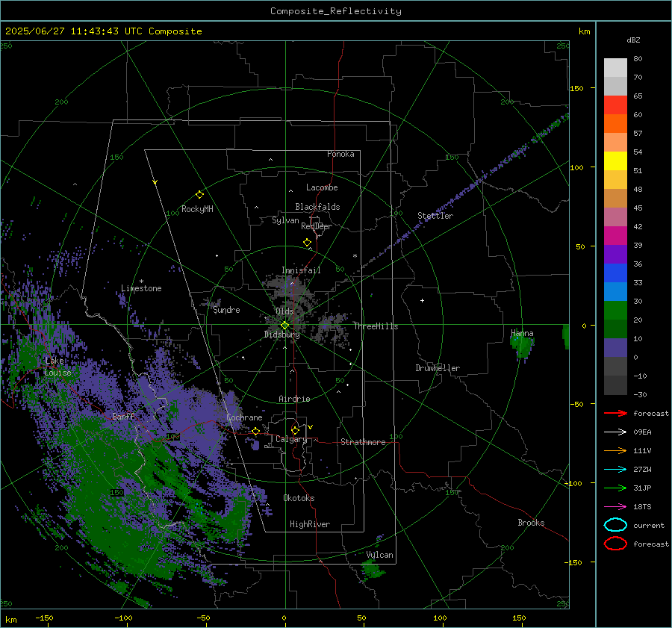The width and height of the screenshot is (672, 628).
Task: Click the yellow diamond marker right of Cochrane
Action: tap(256, 431)
